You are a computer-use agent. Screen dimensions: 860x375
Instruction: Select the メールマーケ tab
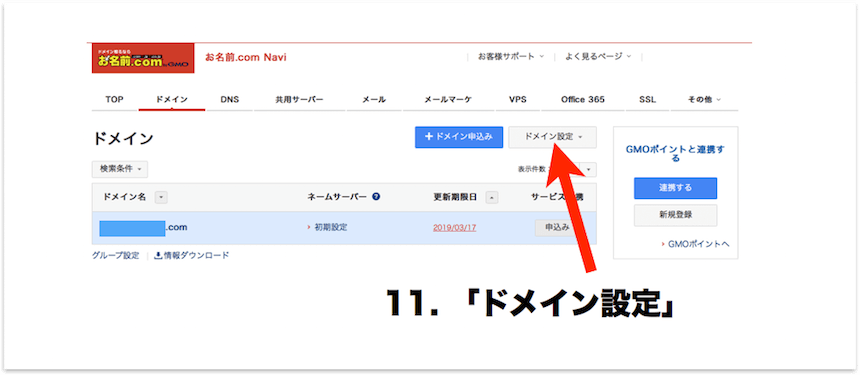448,100
